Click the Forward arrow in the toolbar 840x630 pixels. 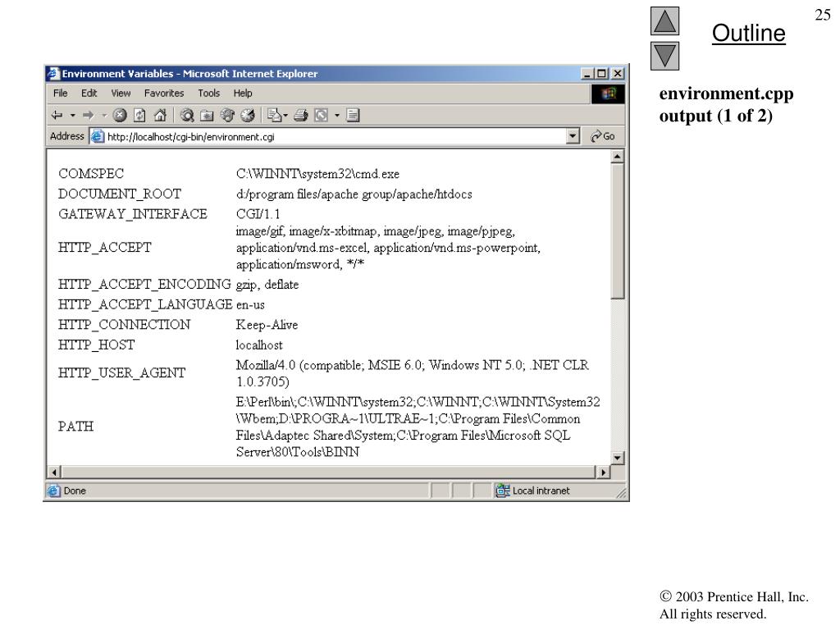[x=89, y=115]
